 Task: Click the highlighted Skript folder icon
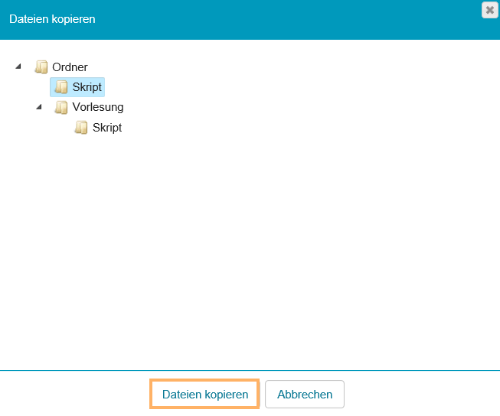click(62, 87)
